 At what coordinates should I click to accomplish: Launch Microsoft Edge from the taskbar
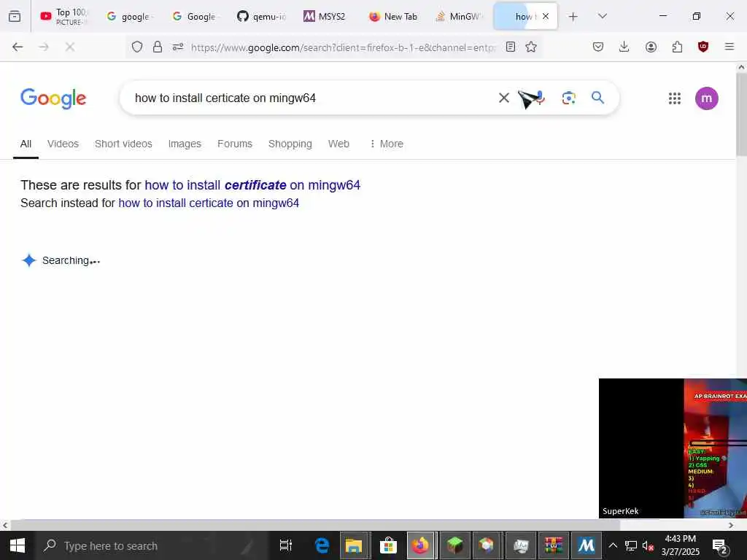pos(322,545)
